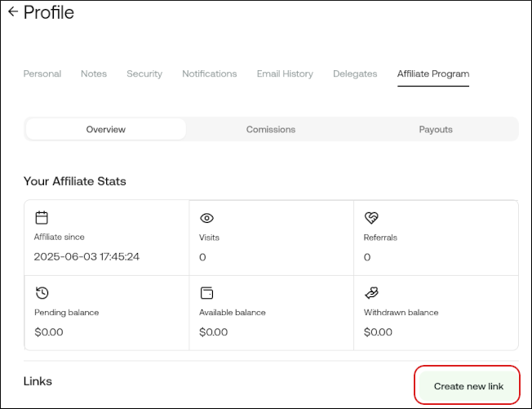This screenshot has width=532, height=409.
Task: Open the Notifications tab
Action: (x=210, y=73)
